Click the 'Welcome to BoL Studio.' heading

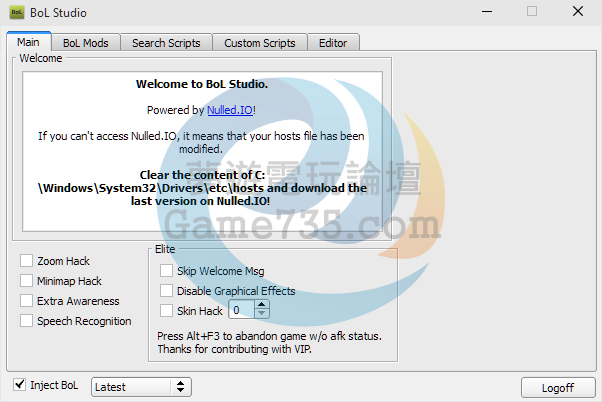coord(202,84)
